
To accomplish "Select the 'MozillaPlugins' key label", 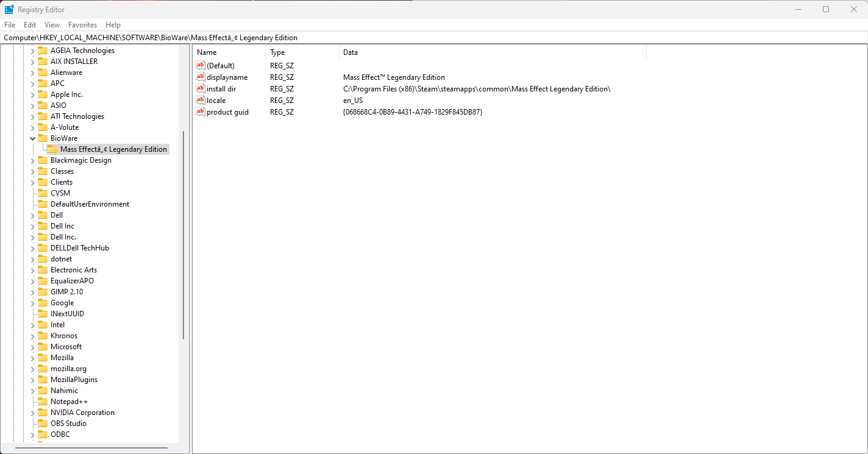I will 74,380.
